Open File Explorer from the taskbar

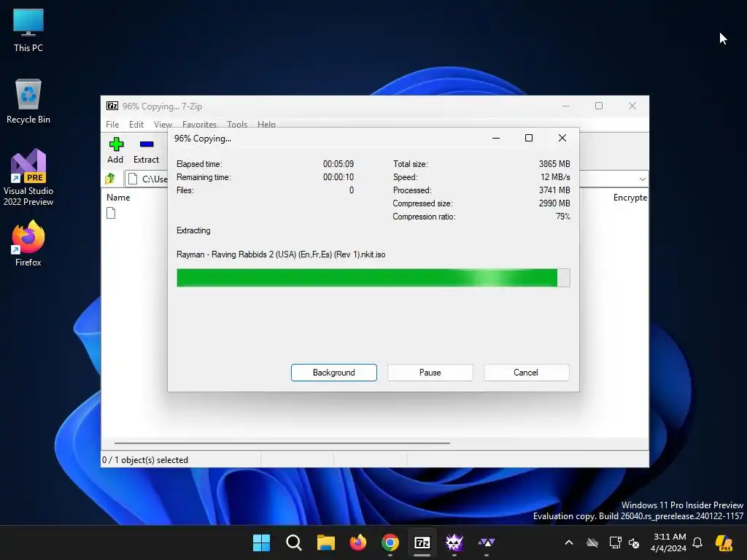[x=326, y=542]
